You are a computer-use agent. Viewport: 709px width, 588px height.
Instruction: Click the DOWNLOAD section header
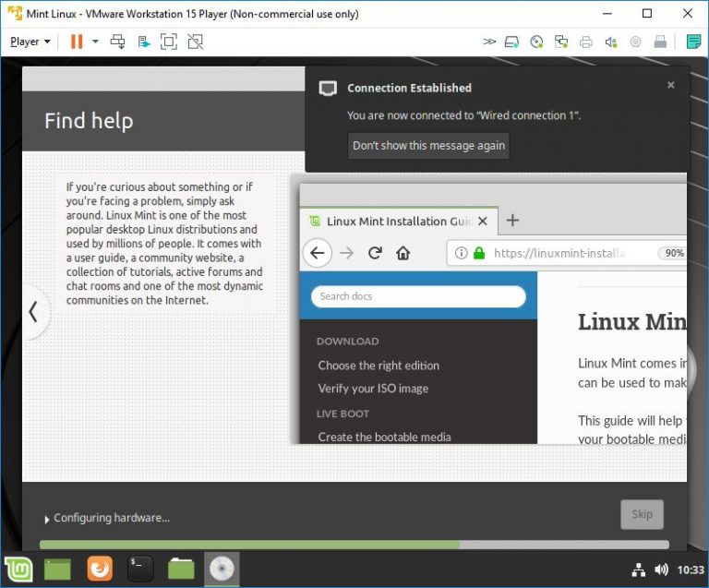coord(348,342)
